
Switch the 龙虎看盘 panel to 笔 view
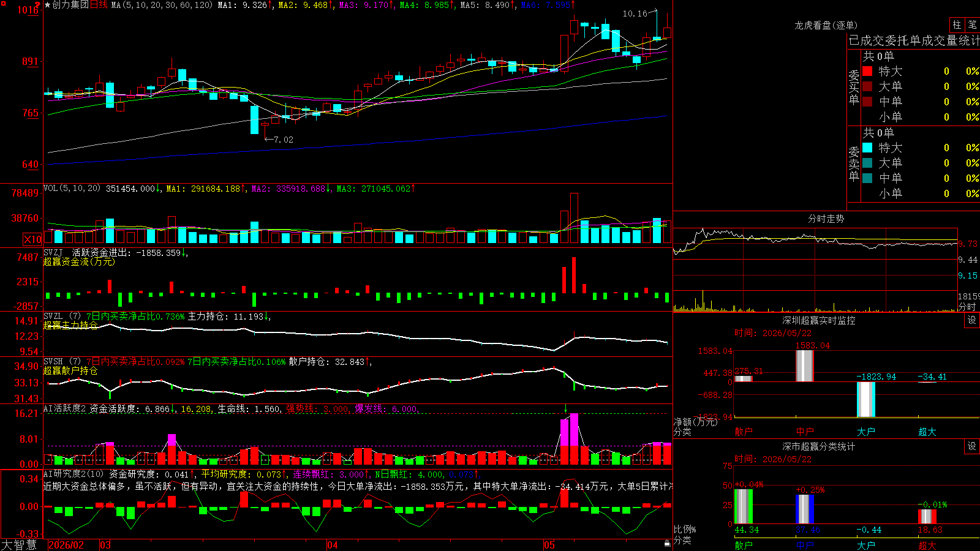click(x=972, y=25)
